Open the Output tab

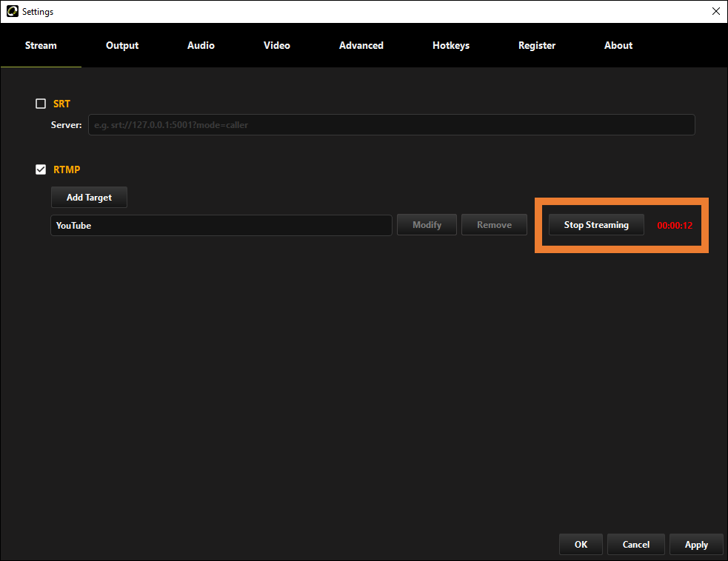(x=122, y=45)
